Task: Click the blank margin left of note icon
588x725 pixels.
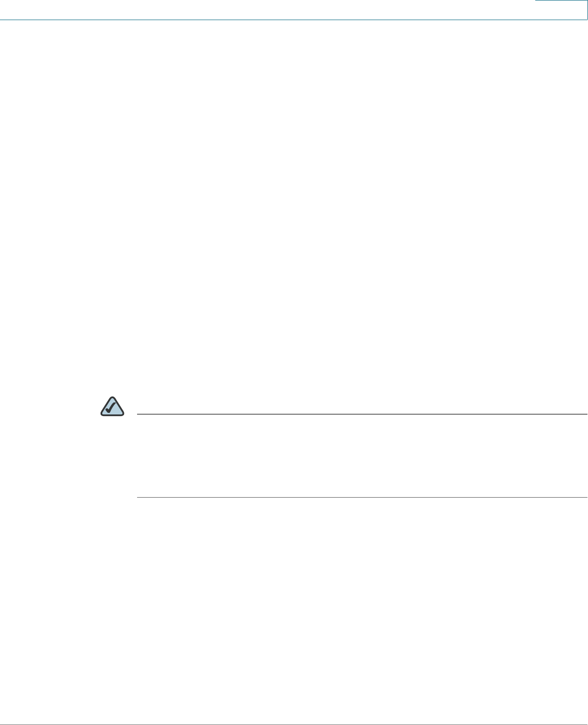Action: (49, 407)
